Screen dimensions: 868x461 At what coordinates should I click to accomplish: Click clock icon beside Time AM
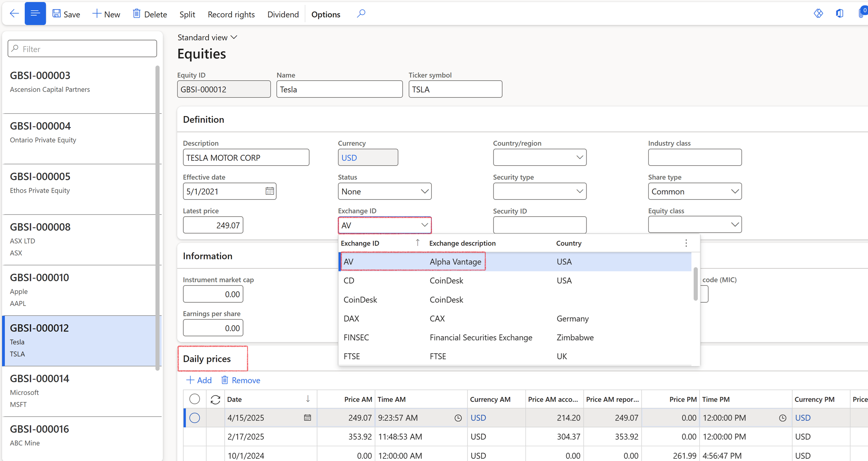click(458, 418)
